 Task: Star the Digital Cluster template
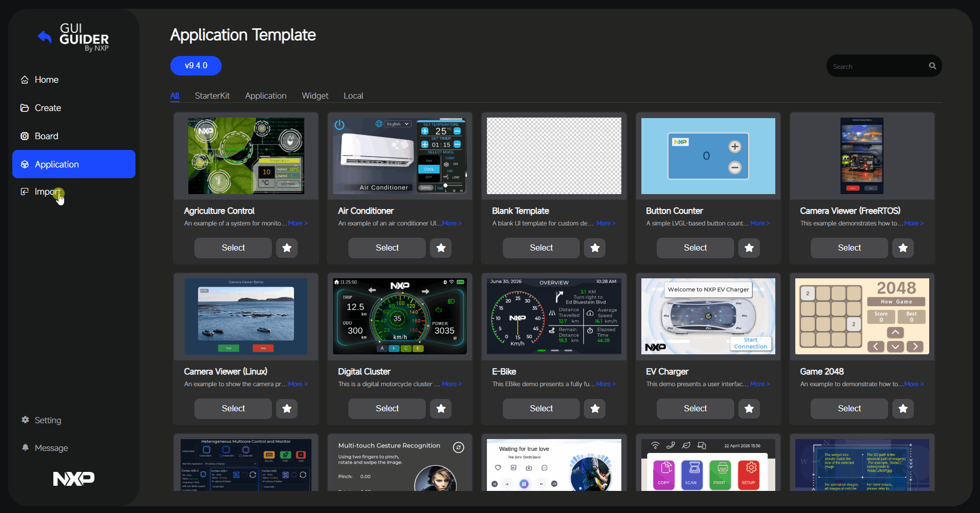point(441,409)
